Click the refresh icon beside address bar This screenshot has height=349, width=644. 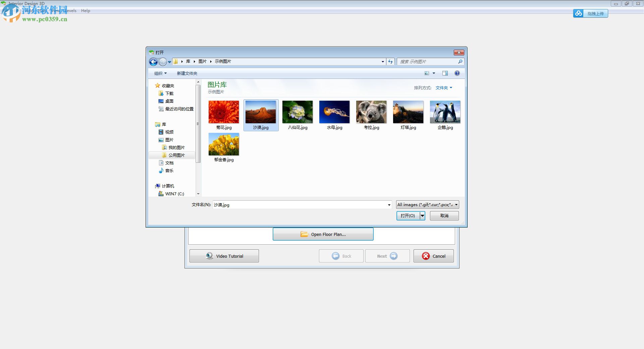[390, 62]
